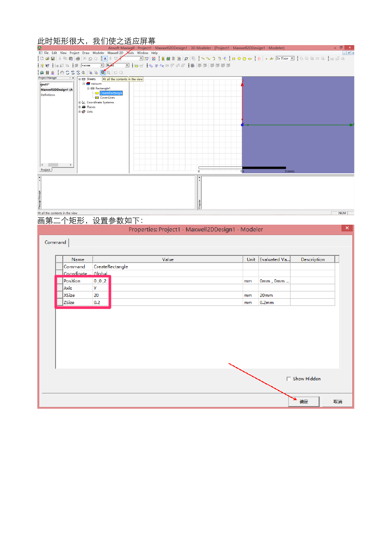The height and width of the screenshot is (554, 392).
Task: Click the Validate checkmark icon
Action: [x=168, y=58]
